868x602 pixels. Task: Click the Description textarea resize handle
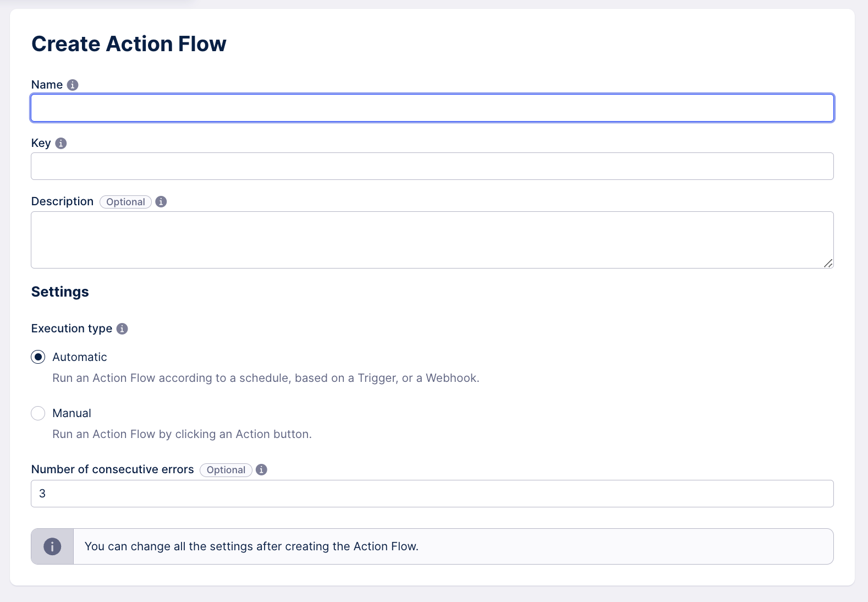[828, 263]
